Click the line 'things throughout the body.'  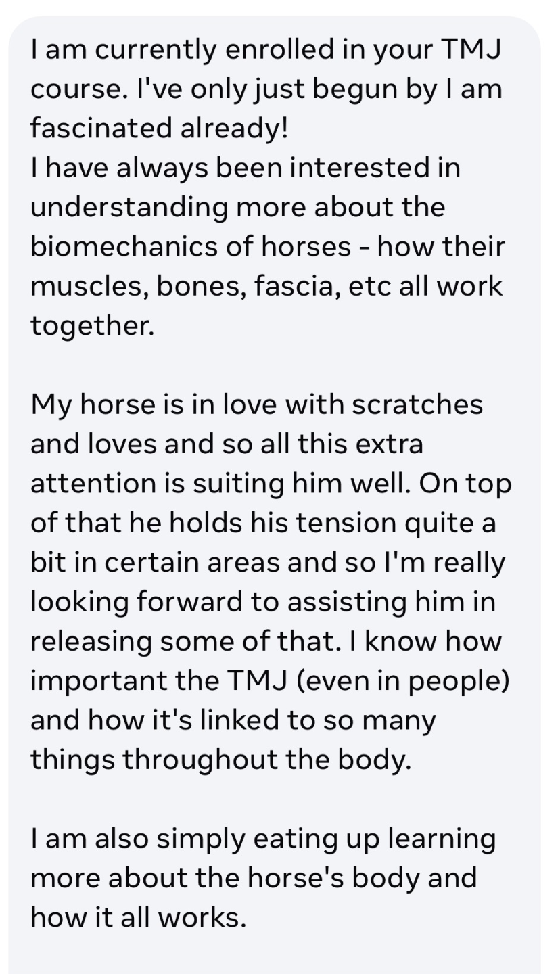pyautogui.click(x=220, y=760)
